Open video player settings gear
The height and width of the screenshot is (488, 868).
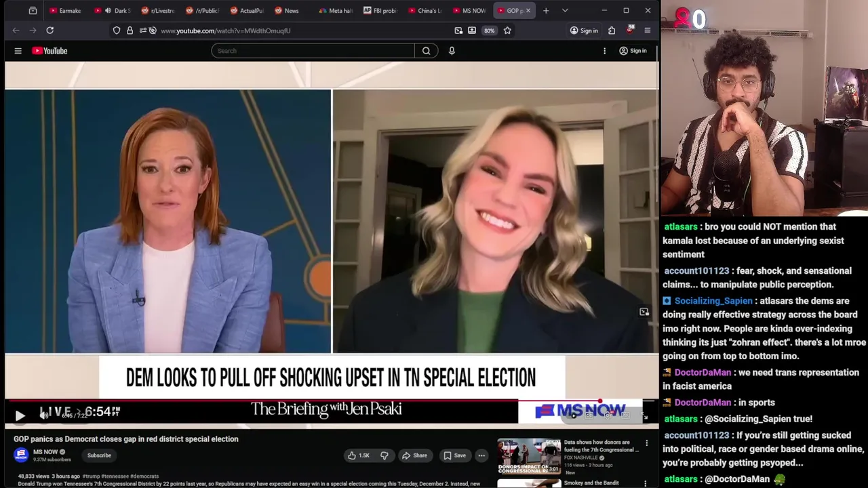607,415
